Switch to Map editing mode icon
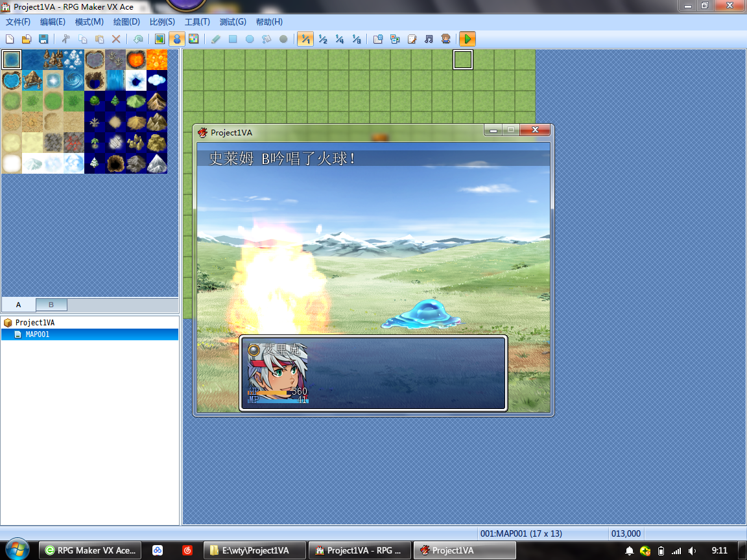The width and height of the screenshot is (747, 560). 160,39
